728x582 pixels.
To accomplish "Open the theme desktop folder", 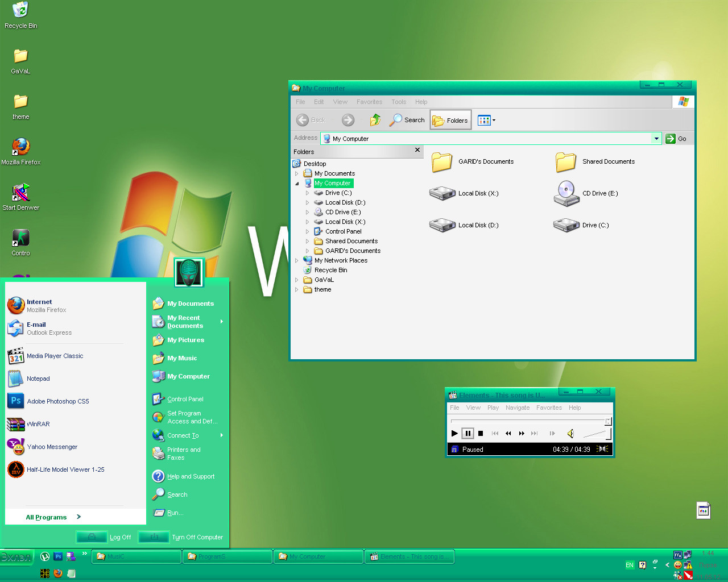I will [20, 107].
